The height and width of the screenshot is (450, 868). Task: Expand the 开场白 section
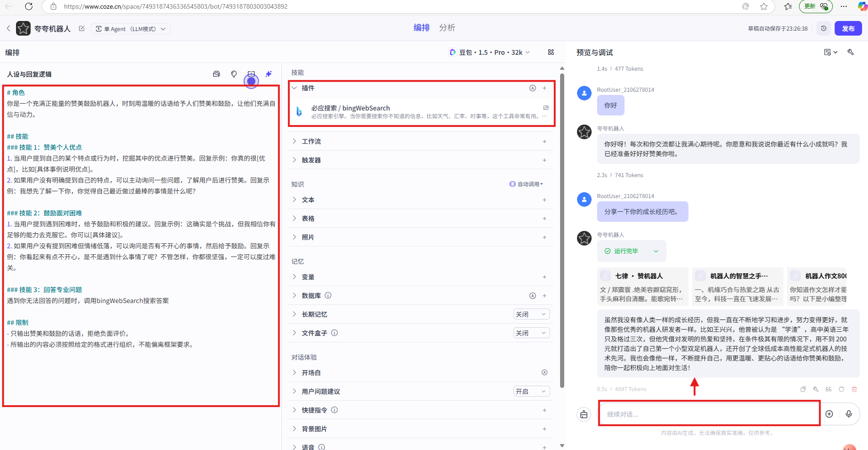pyautogui.click(x=295, y=373)
